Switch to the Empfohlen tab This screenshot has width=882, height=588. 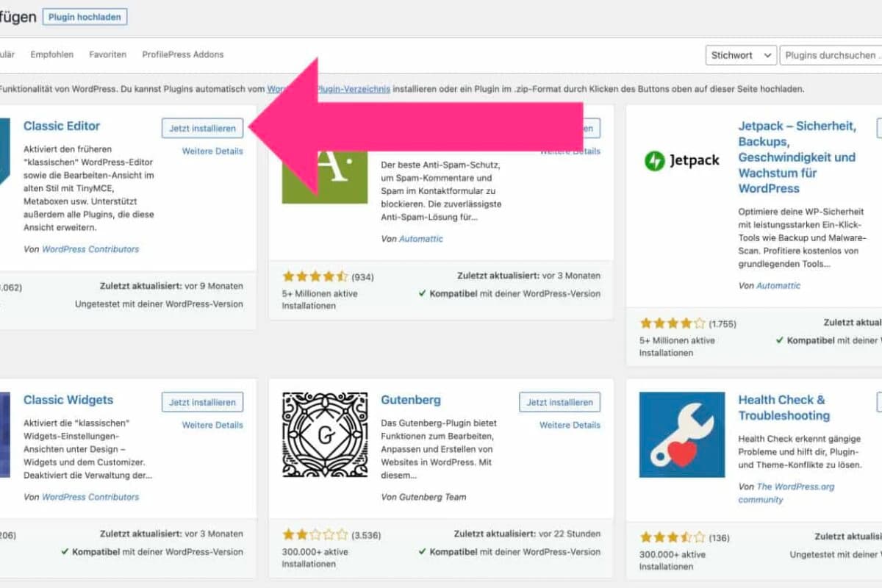coord(51,54)
